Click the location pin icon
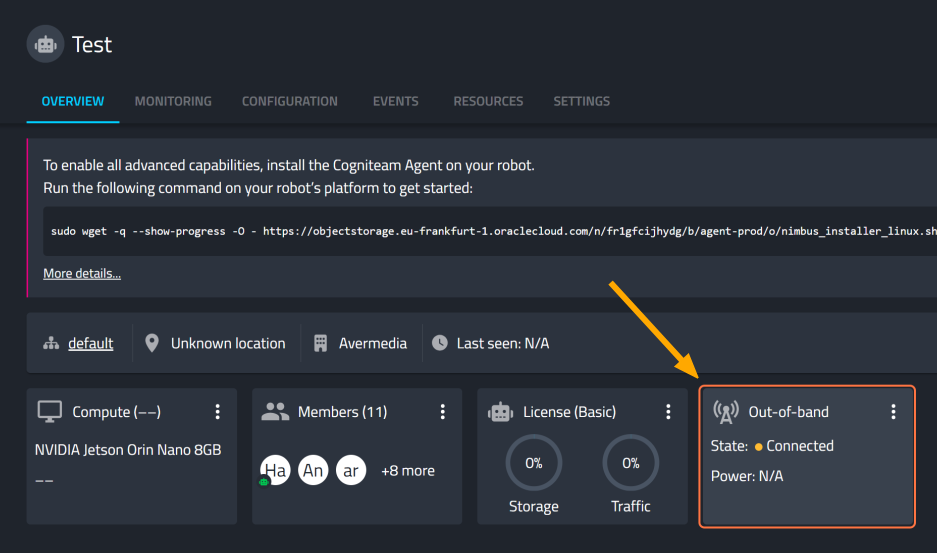 152,343
